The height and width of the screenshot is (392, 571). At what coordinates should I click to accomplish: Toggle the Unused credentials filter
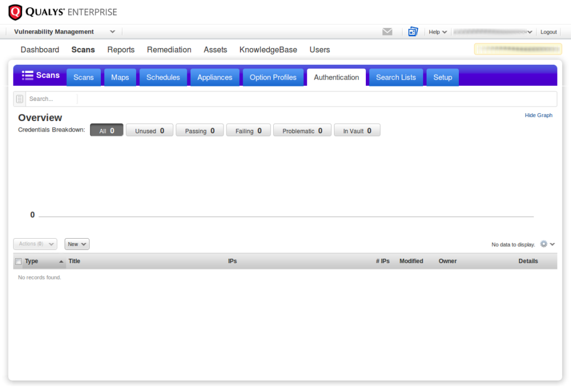point(149,130)
